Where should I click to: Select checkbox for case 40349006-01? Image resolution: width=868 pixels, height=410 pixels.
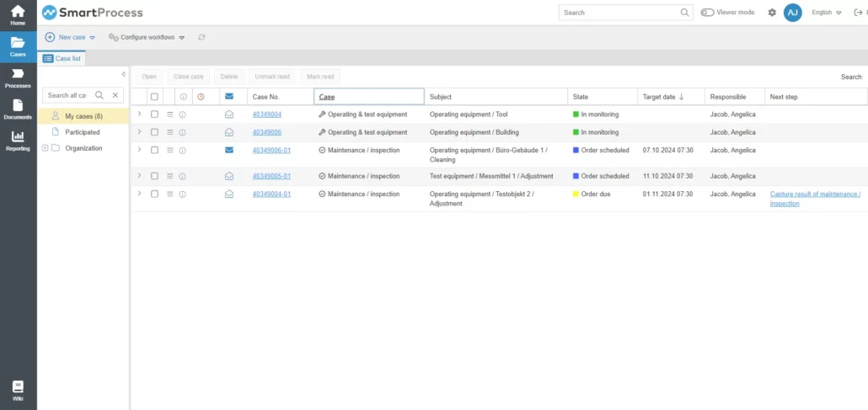[x=154, y=150]
